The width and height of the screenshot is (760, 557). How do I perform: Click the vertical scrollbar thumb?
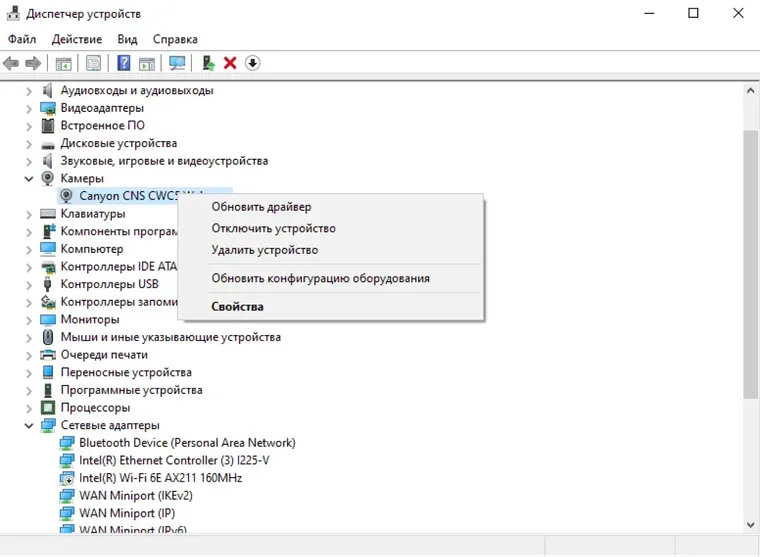pyautogui.click(x=750, y=264)
